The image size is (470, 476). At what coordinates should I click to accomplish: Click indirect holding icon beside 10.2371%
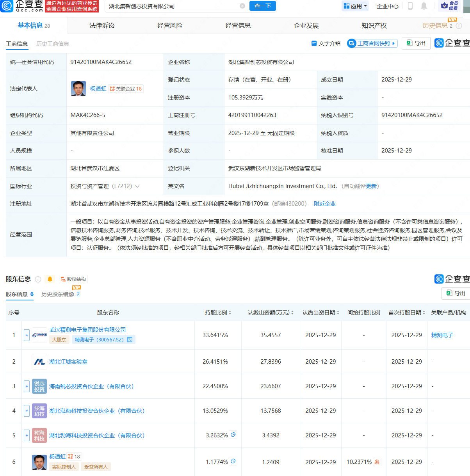tap(377, 462)
